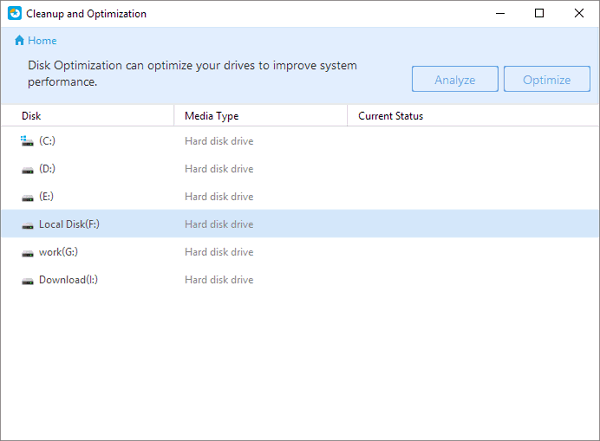Start analysis with the Analyze button
The height and width of the screenshot is (441, 600).
pyautogui.click(x=455, y=79)
